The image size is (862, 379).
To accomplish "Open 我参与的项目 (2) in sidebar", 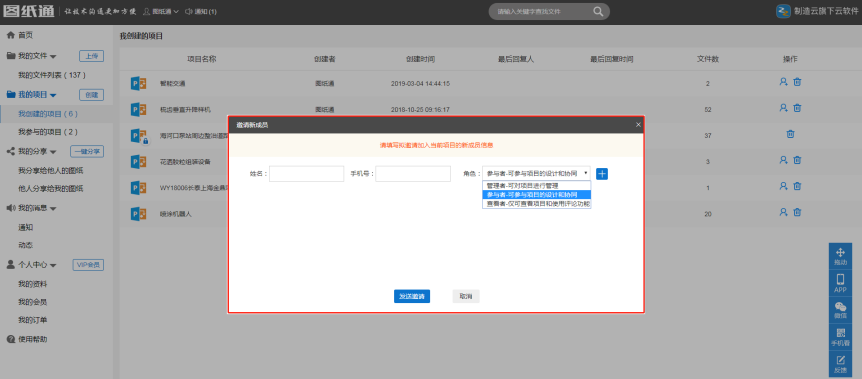I will coord(48,132).
